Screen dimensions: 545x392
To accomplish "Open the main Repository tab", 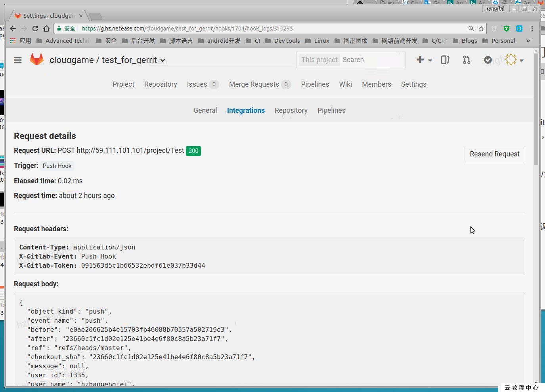I will tap(161, 84).
